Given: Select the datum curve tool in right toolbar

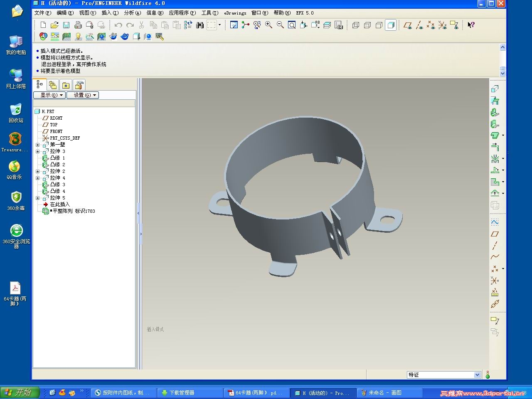Looking at the screenshot, I should [495, 257].
